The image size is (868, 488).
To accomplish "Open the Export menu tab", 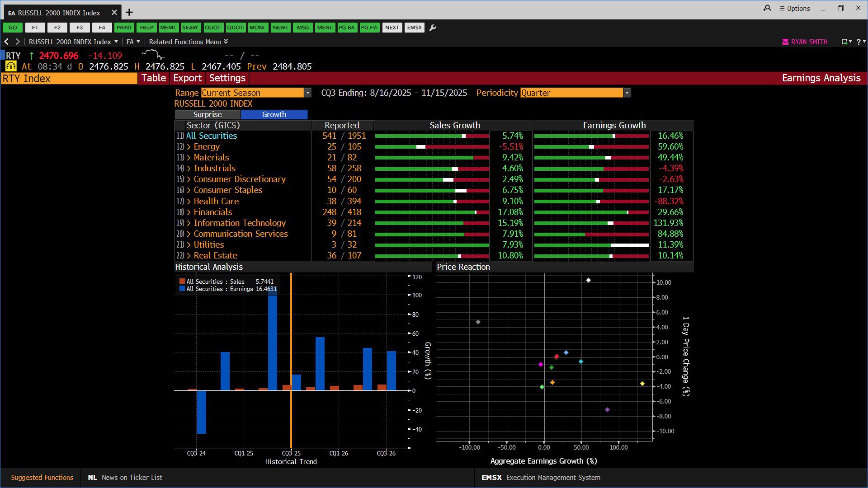I will coord(187,78).
